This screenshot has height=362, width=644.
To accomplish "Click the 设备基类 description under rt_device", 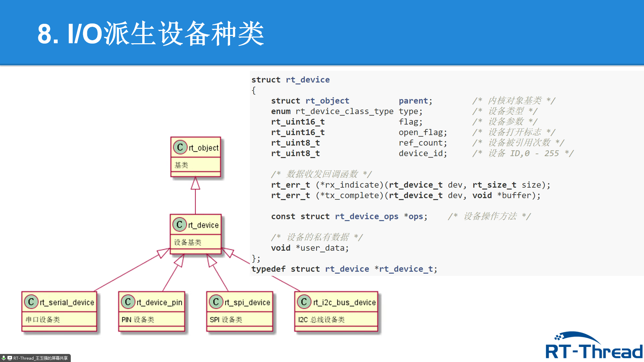I will [x=187, y=242].
